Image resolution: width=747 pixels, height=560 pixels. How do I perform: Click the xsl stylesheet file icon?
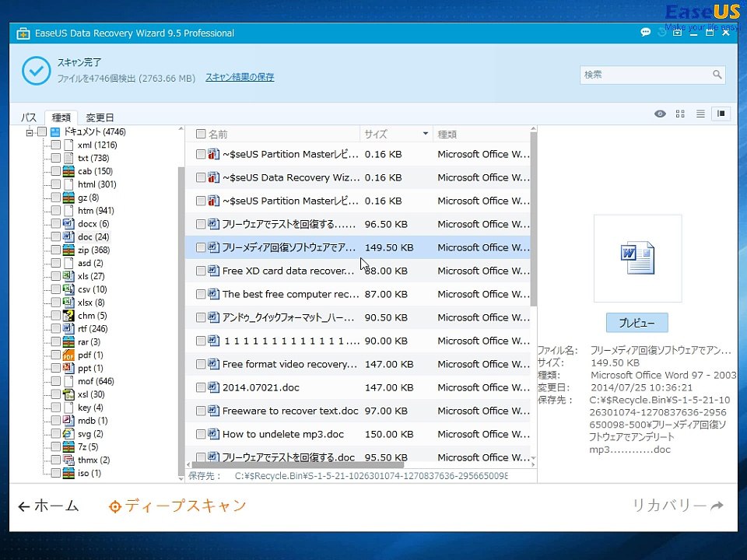coord(68,394)
